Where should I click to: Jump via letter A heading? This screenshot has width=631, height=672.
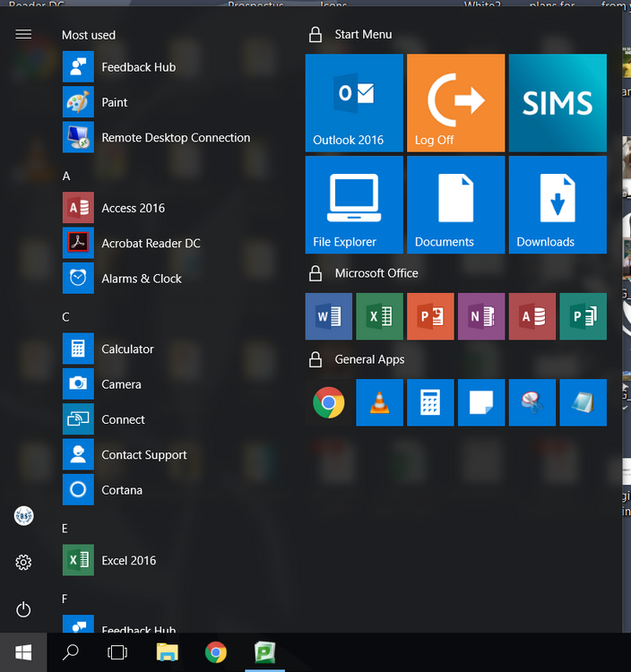pos(66,177)
